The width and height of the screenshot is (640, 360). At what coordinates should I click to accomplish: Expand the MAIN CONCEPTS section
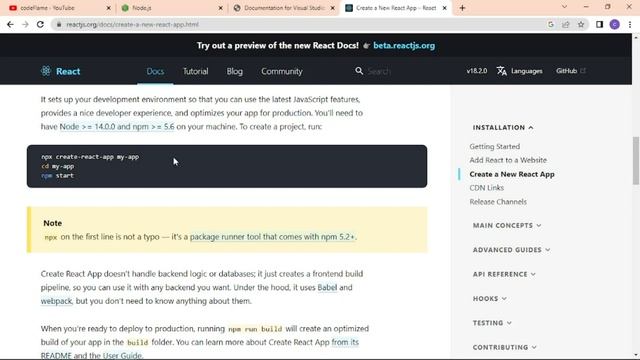pyautogui.click(x=507, y=225)
